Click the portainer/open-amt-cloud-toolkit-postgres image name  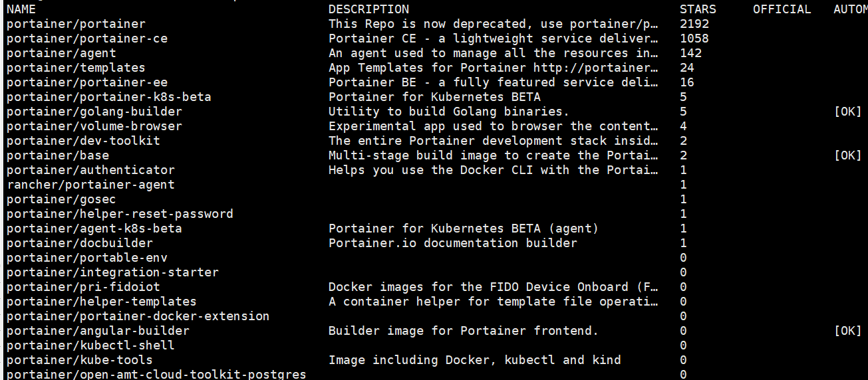click(156, 375)
